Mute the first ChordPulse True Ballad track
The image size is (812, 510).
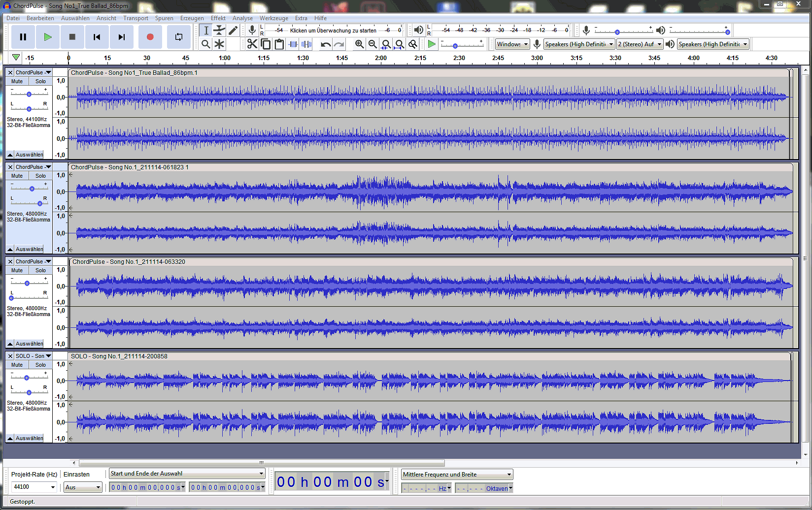click(17, 81)
